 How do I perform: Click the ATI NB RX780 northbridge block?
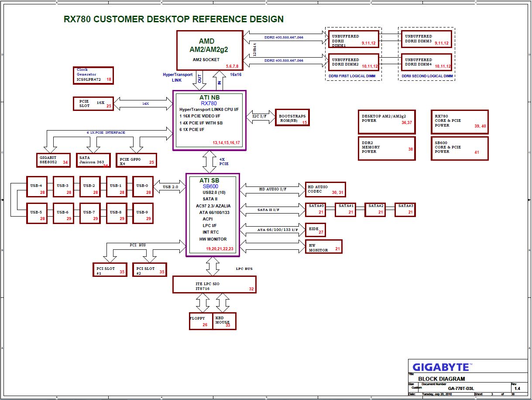point(209,121)
